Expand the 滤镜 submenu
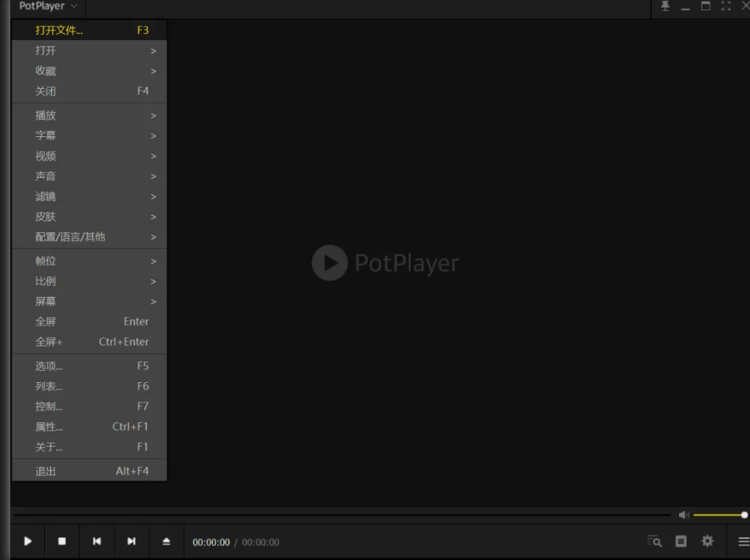 tap(90, 196)
